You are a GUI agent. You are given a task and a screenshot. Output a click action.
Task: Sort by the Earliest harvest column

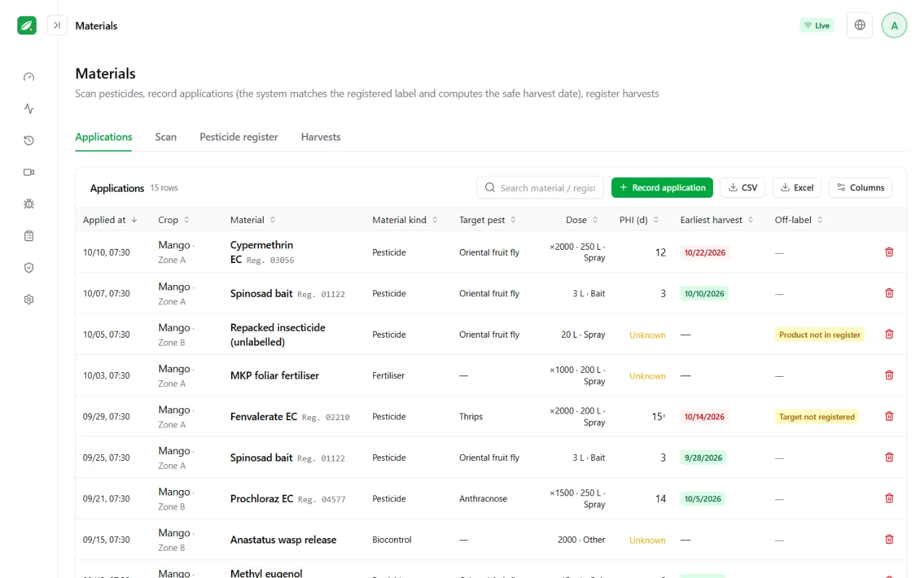[x=717, y=220]
